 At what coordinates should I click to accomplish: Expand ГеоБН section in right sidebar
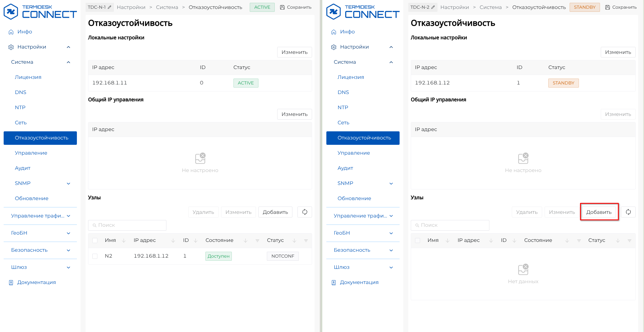pyautogui.click(x=391, y=233)
